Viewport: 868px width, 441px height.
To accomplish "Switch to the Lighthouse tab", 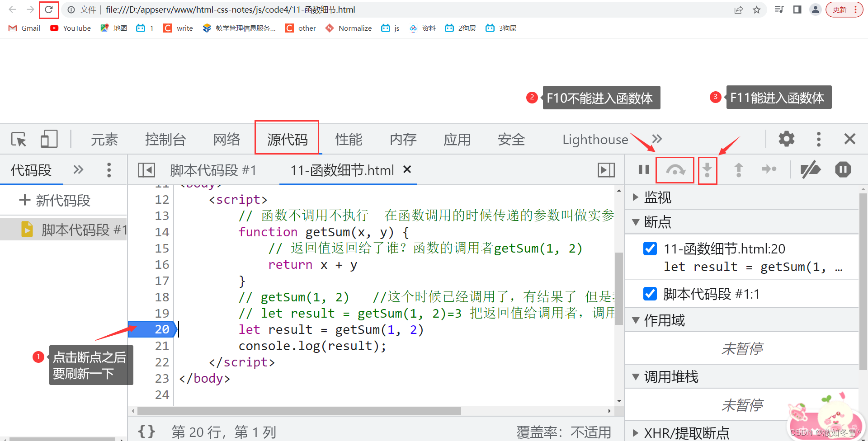I will pyautogui.click(x=595, y=140).
